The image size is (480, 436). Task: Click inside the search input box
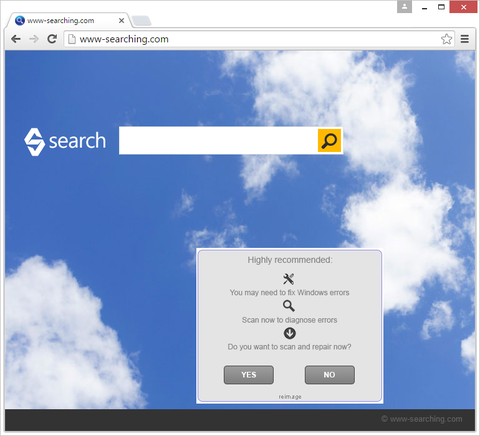pyautogui.click(x=218, y=140)
